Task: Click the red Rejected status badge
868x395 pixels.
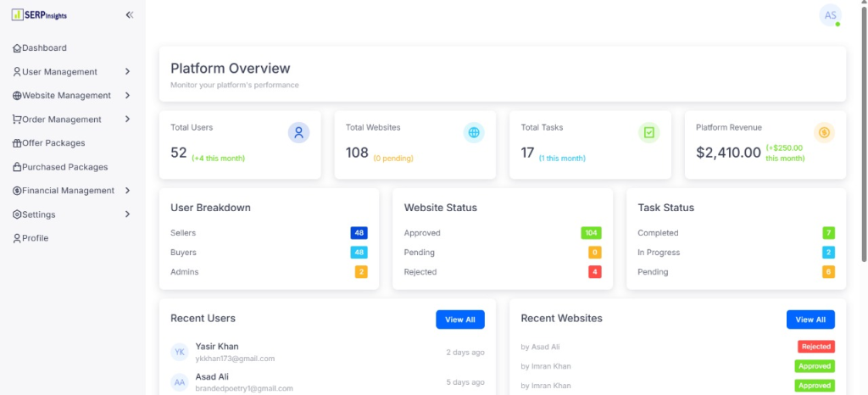Action: click(x=815, y=347)
